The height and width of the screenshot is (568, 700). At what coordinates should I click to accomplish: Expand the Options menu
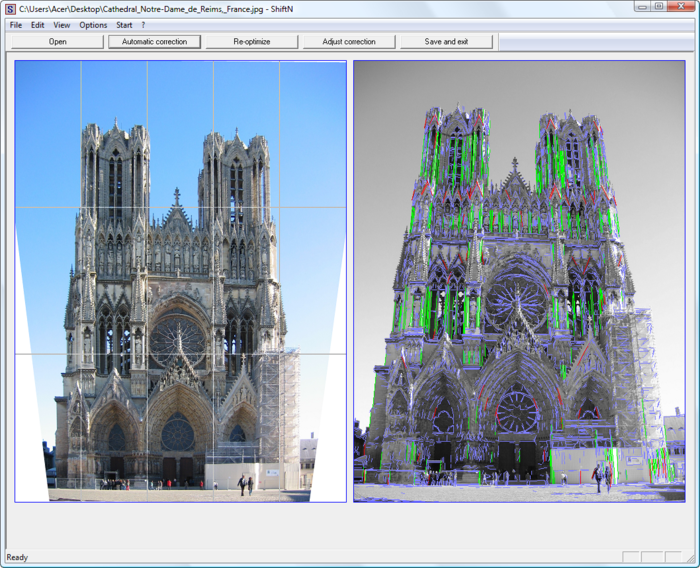point(93,25)
